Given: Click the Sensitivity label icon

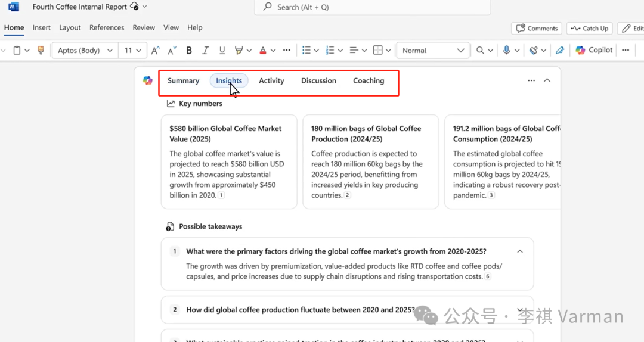Looking at the screenshot, I should 533,51.
